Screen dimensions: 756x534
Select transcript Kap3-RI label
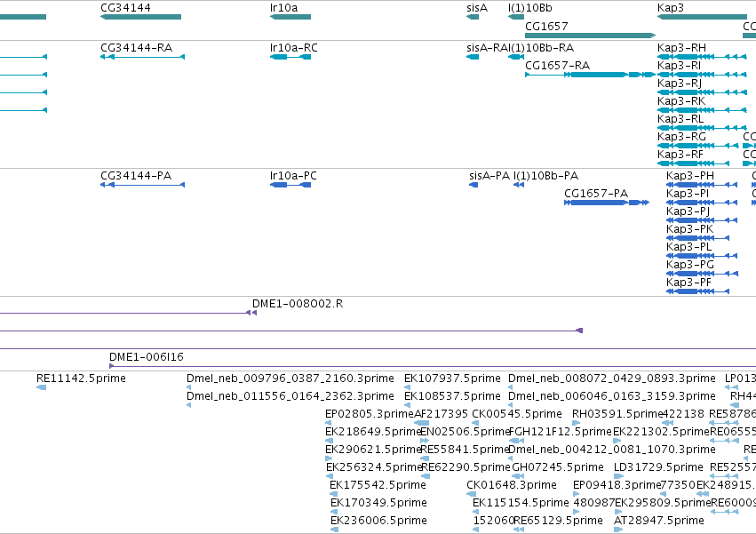tap(679, 65)
